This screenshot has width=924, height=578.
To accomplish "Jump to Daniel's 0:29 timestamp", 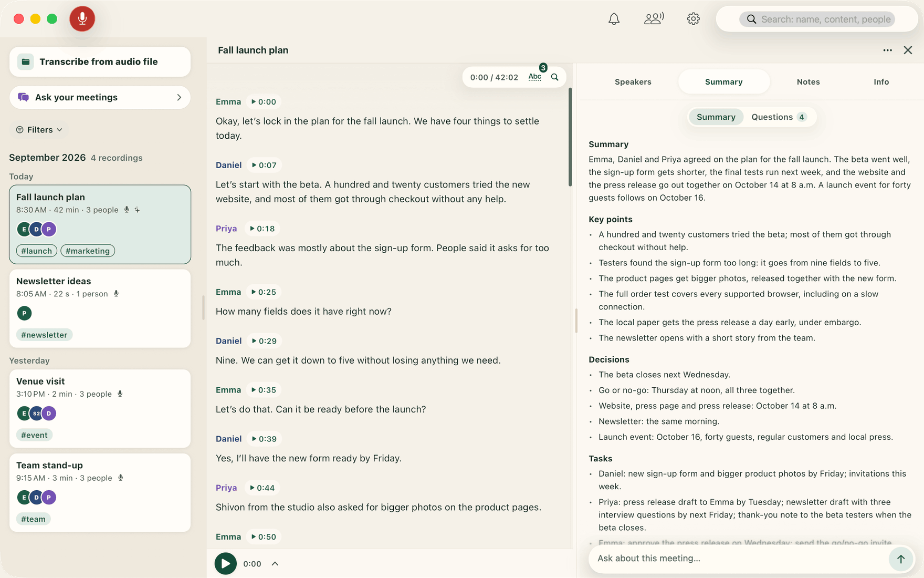I will point(264,341).
